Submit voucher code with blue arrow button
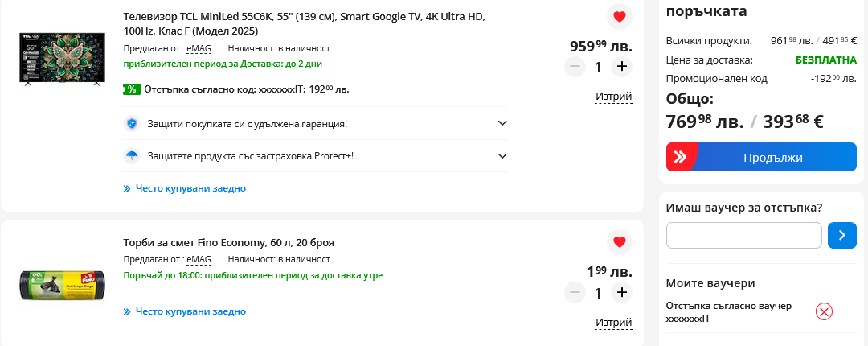 [841, 235]
